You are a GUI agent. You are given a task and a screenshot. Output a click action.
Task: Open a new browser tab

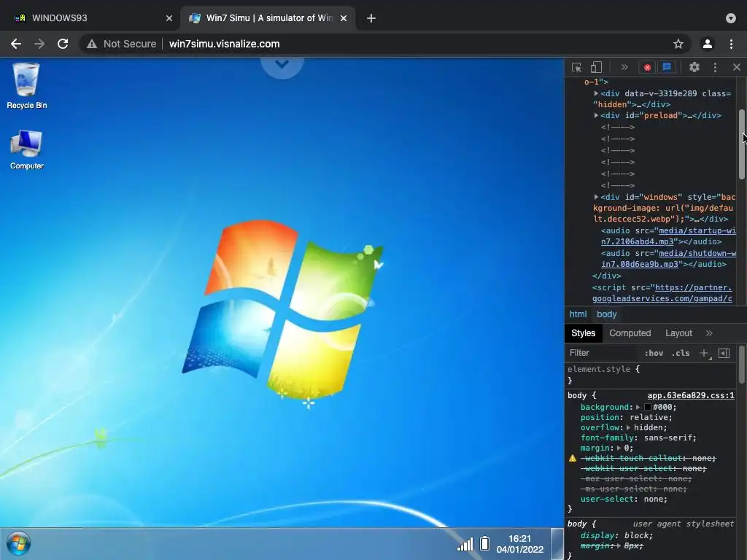(371, 18)
